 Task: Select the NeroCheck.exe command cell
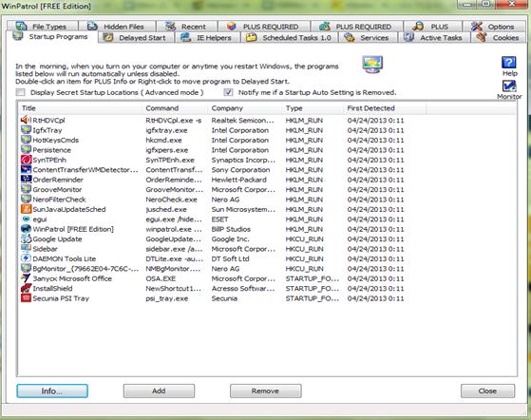point(171,200)
